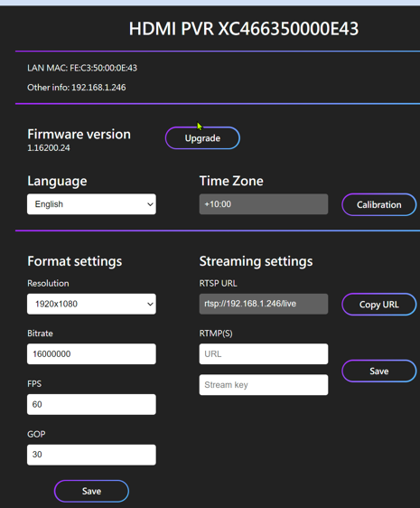Image resolution: width=420 pixels, height=508 pixels.
Task: Click the LAN MAC address text
Action: 82,68
